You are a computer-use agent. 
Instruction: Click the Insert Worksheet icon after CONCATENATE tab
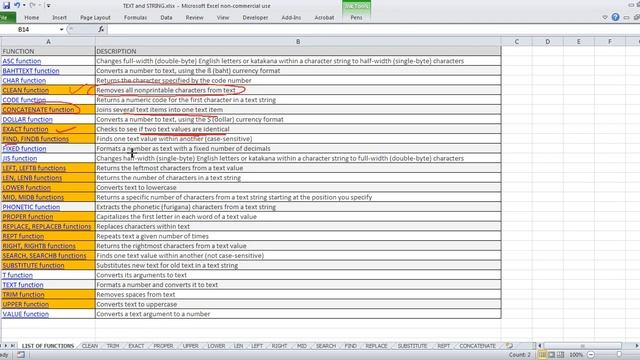point(509,346)
